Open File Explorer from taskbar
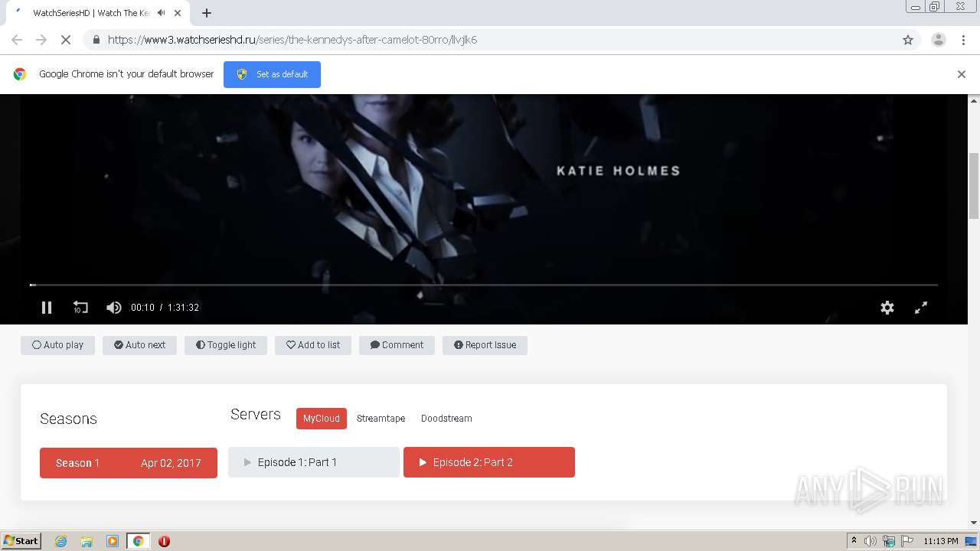Image resolution: width=980 pixels, height=551 pixels. (87, 541)
